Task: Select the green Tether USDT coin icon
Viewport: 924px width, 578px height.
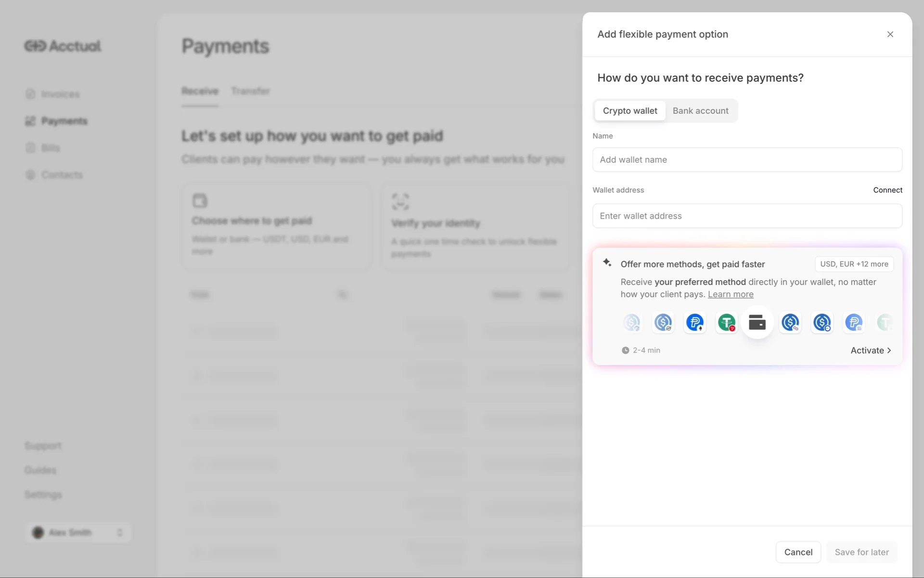Action: point(726,322)
